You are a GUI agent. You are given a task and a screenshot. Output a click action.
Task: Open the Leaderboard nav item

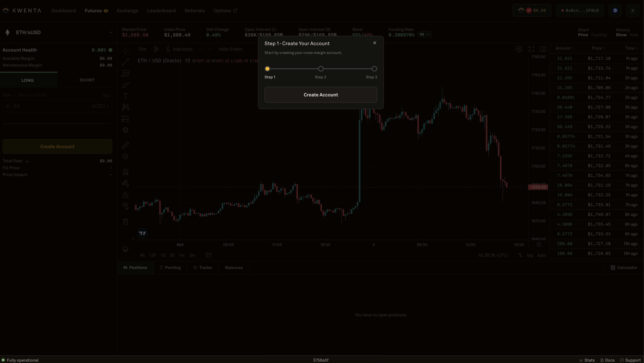[161, 11]
